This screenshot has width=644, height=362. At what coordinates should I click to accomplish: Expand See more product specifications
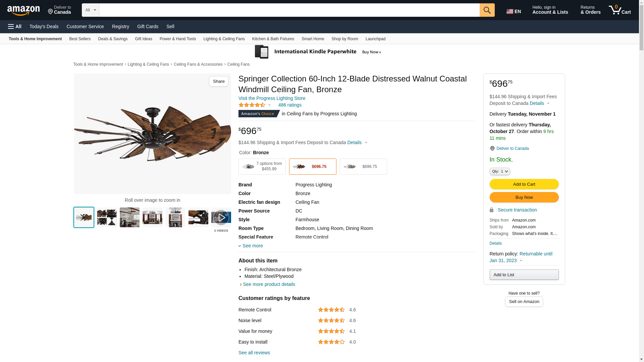coord(252,246)
